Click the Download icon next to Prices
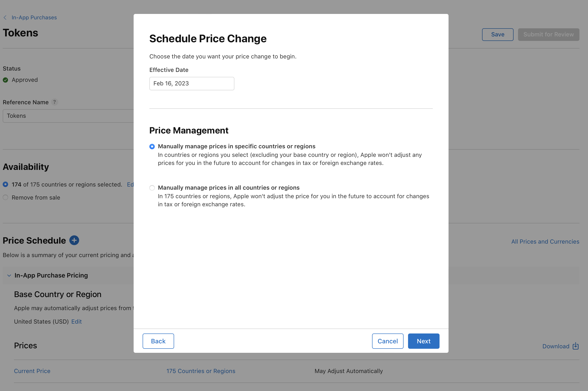The width and height of the screenshot is (588, 391). pos(576,346)
